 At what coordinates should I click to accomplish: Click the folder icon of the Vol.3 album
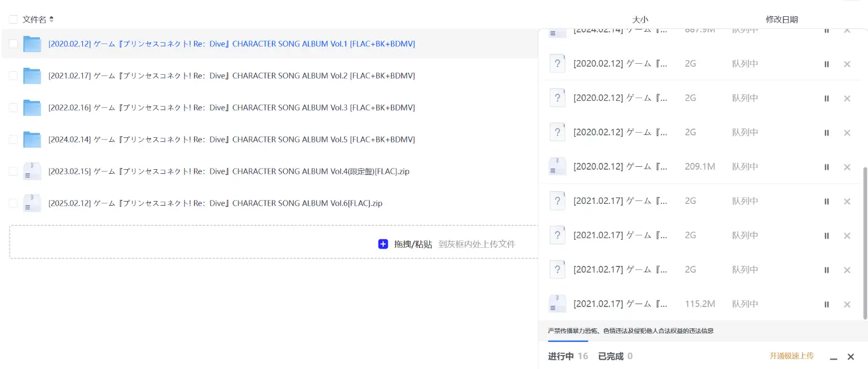click(32, 108)
